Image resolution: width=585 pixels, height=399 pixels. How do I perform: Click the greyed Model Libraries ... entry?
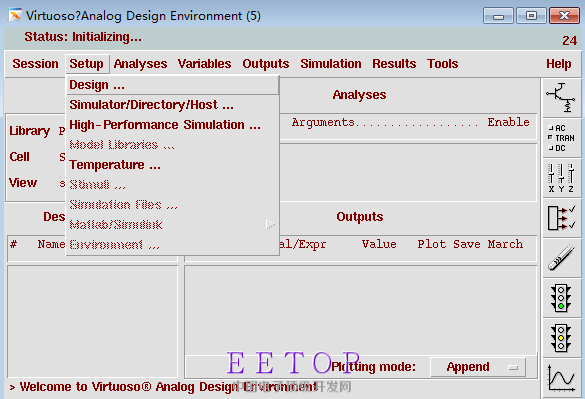click(172, 145)
